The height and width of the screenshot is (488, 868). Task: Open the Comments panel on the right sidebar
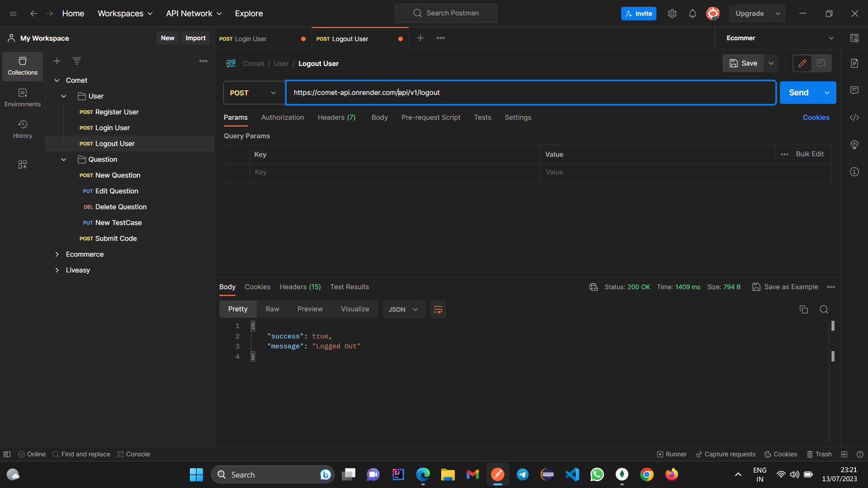[x=854, y=90]
